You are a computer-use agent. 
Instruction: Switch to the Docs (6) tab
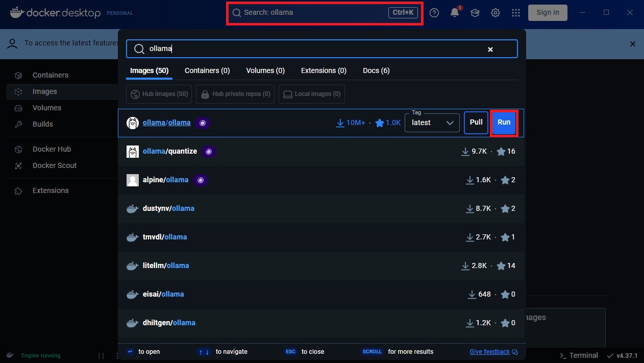pos(376,70)
